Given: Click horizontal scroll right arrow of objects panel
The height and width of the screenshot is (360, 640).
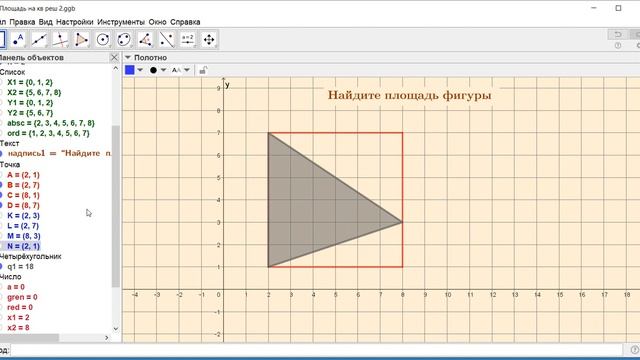Looking at the screenshot, I should (x=107, y=338).
